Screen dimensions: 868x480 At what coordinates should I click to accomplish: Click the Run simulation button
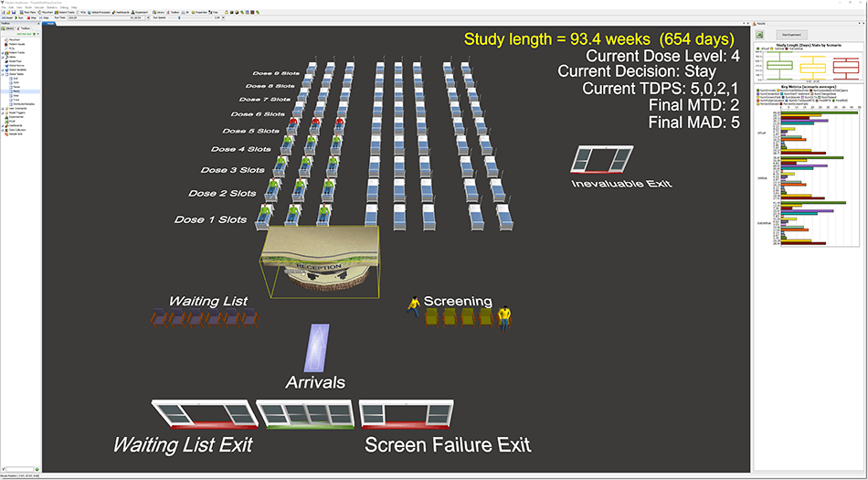19,17
